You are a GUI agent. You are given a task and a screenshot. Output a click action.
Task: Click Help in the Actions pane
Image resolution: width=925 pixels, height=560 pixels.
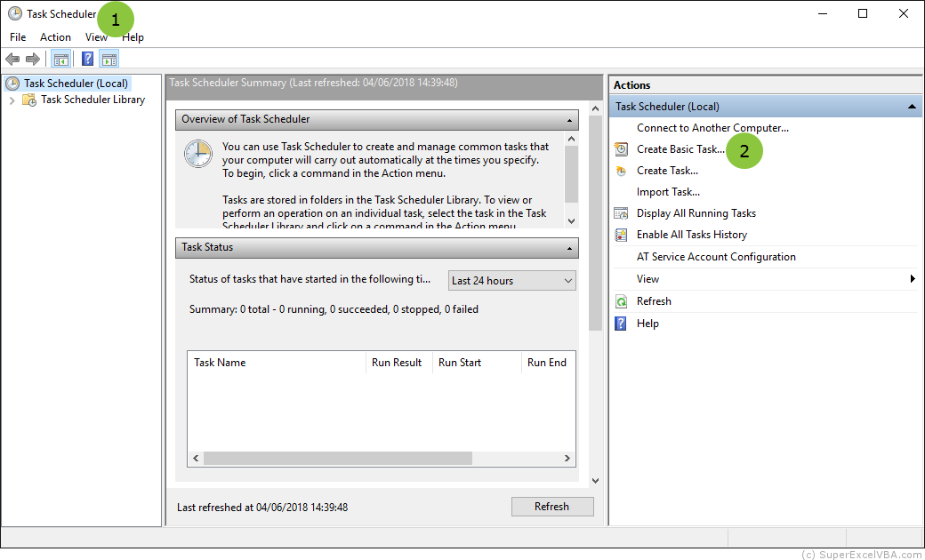(647, 324)
